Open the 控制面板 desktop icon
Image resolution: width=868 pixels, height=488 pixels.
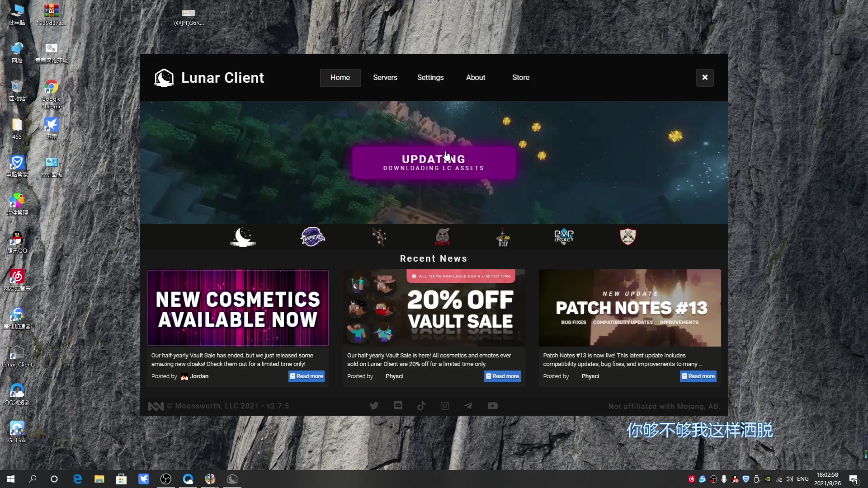coord(52,166)
